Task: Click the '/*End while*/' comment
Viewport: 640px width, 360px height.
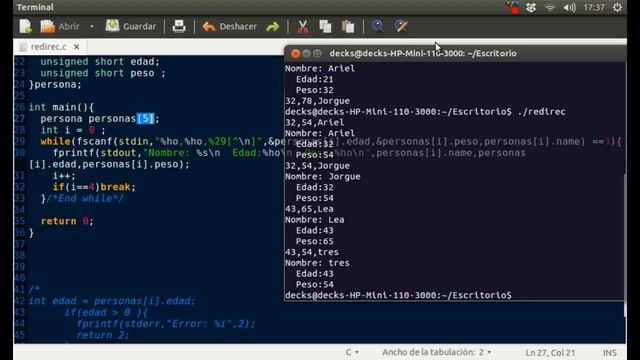Action: 85,198
